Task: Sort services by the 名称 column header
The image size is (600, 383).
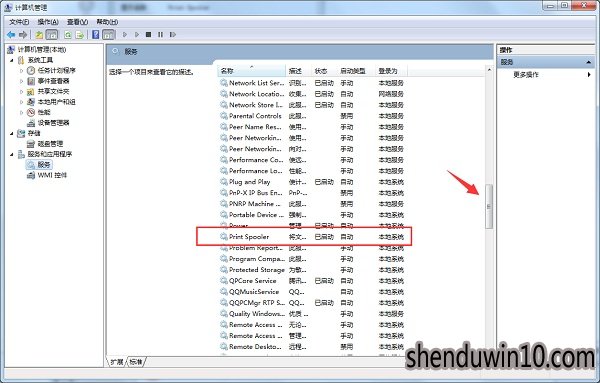Action: pos(252,71)
